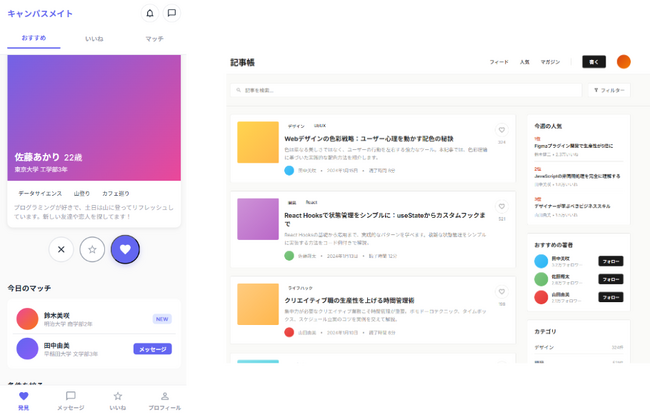Click the 記事を検索 search field
The height and width of the screenshot is (415, 650).
click(x=405, y=90)
